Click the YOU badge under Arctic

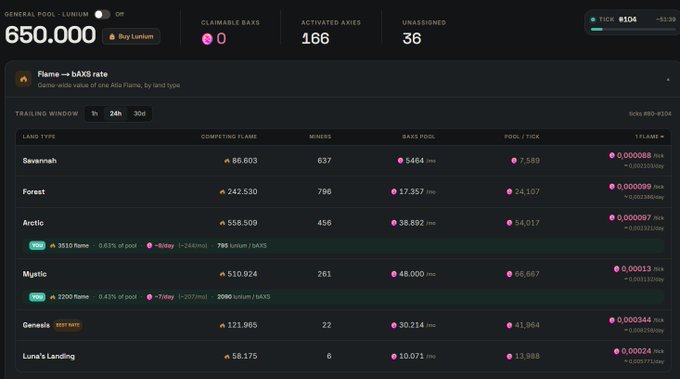tap(37, 245)
